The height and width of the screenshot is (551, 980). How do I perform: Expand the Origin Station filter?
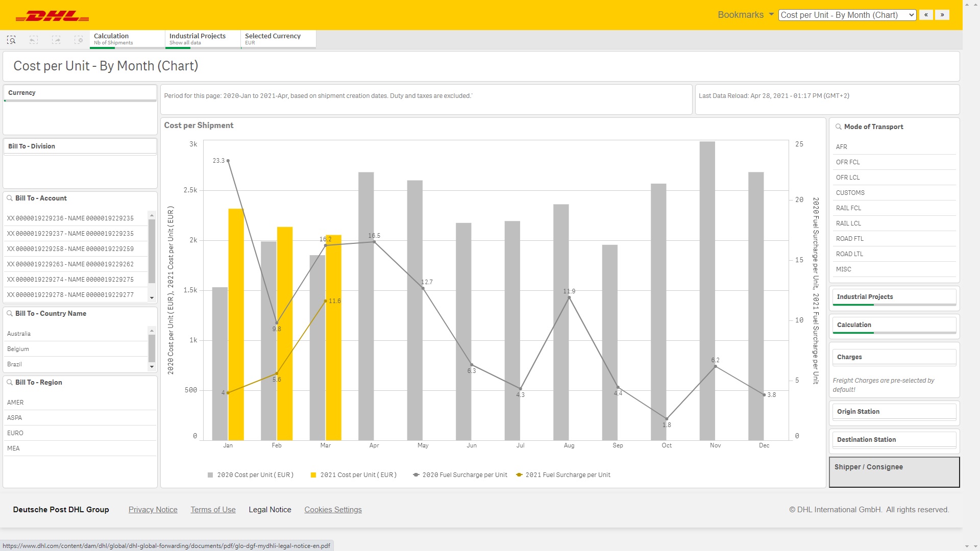[x=894, y=412]
